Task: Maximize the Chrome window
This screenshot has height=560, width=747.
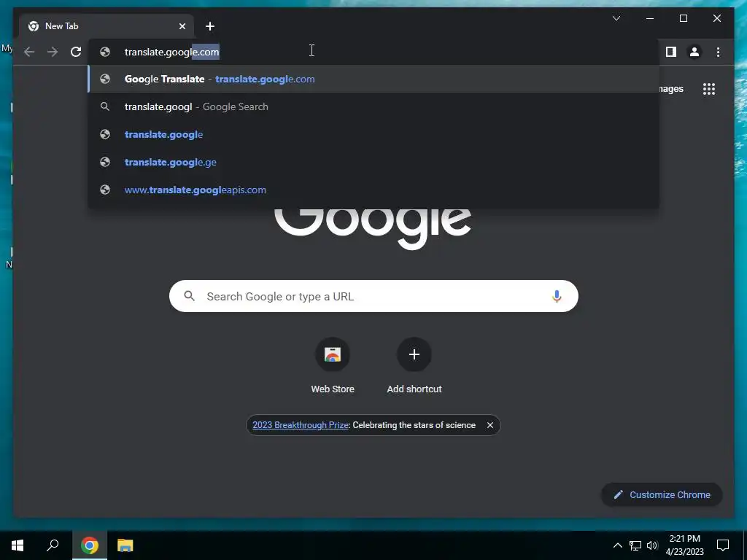Action: 683,18
